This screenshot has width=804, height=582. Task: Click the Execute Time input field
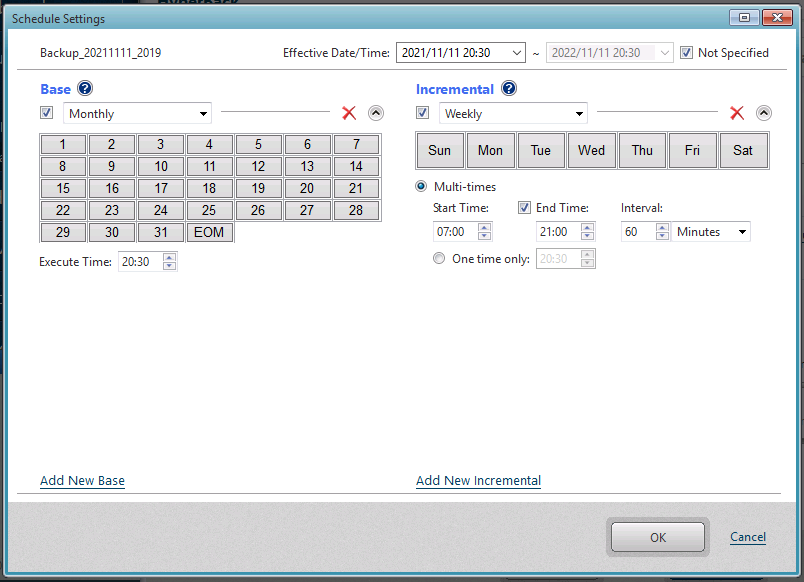[x=139, y=262]
